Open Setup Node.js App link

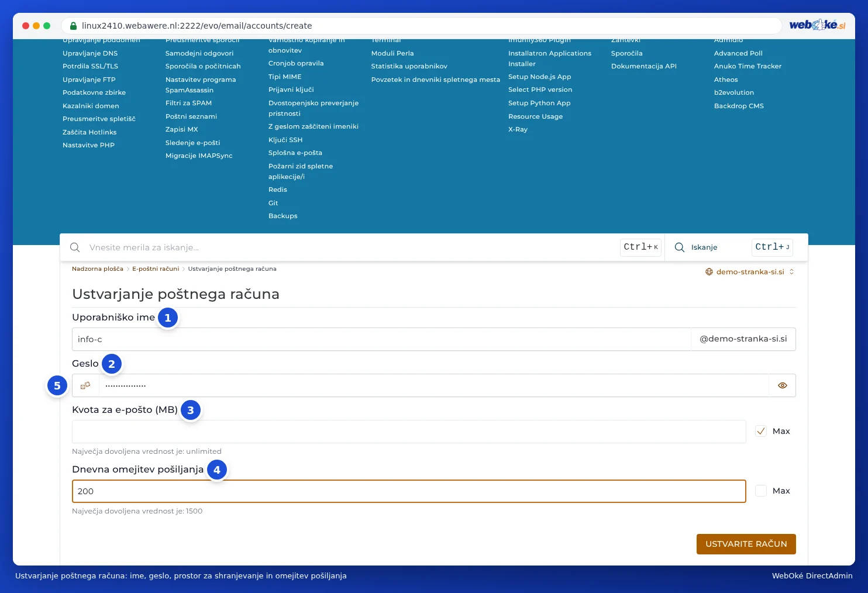(540, 77)
